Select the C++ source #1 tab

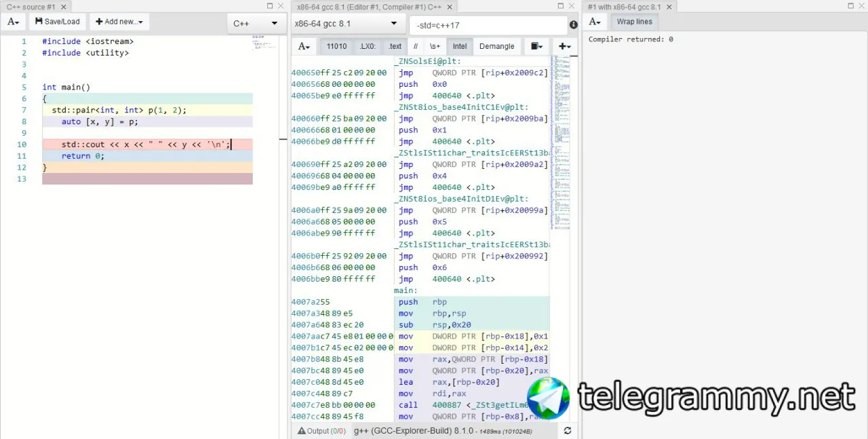(31, 7)
